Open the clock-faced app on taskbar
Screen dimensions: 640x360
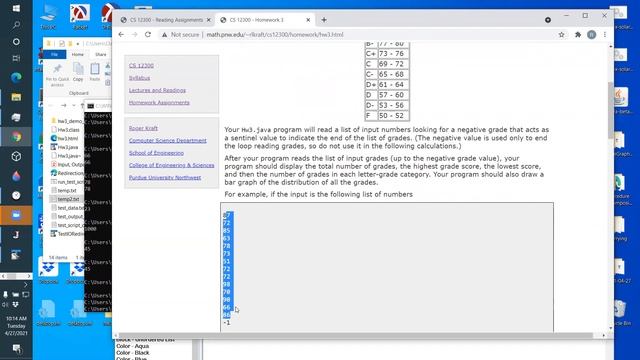pos(16,196)
